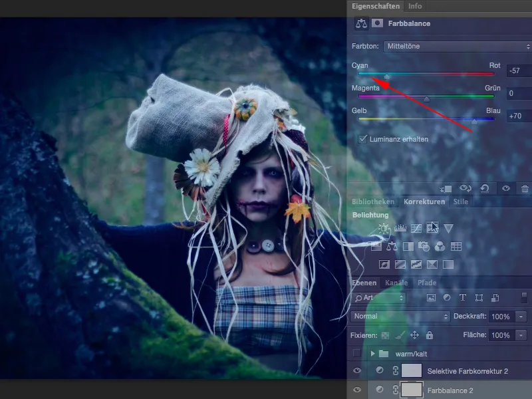Add a Levels adjustment (histogram icon)

(x=400, y=228)
